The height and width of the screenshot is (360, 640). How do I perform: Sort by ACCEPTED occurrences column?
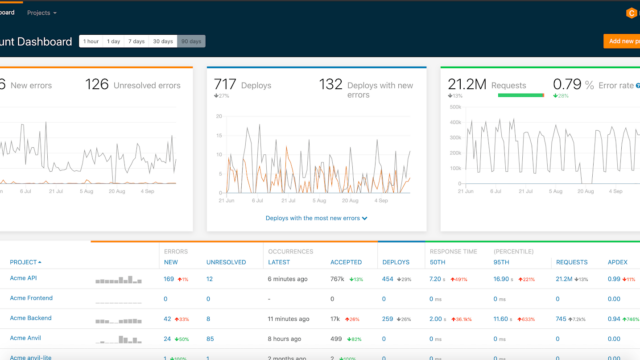coord(346,262)
